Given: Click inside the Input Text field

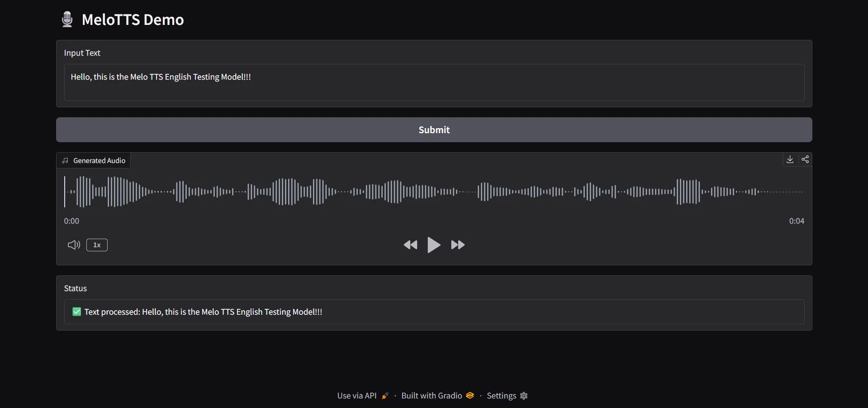Looking at the screenshot, I should pyautogui.click(x=434, y=82).
